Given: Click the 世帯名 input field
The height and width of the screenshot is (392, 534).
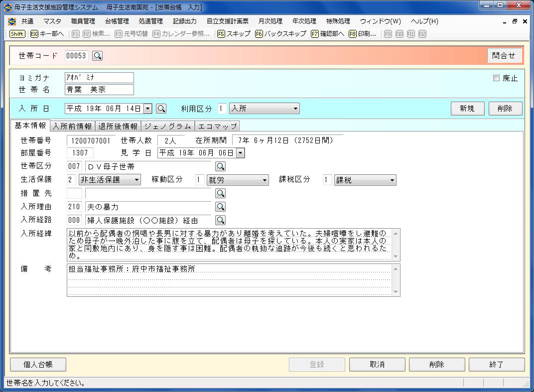Looking at the screenshot, I should tap(99, 90).
